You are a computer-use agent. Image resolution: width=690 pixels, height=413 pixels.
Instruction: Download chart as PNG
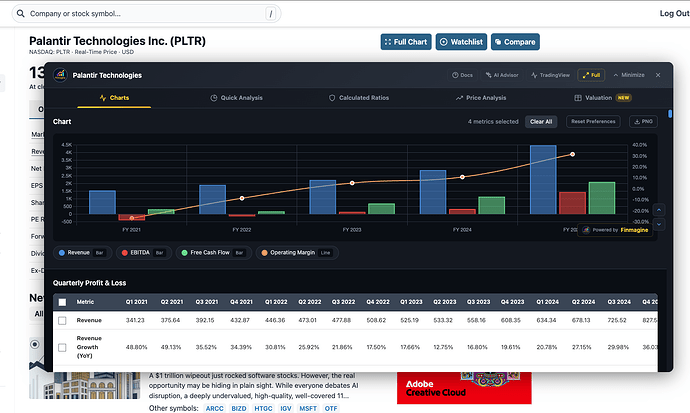[x=643, y=121]
